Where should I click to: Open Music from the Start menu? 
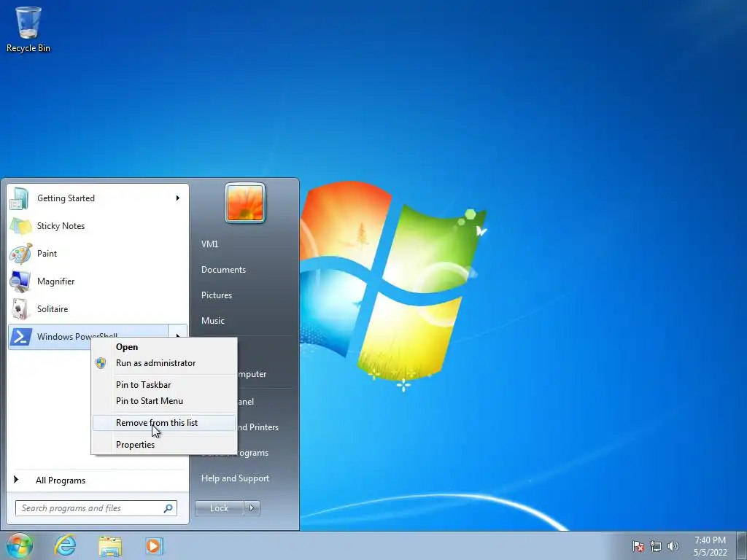(212, 321)
